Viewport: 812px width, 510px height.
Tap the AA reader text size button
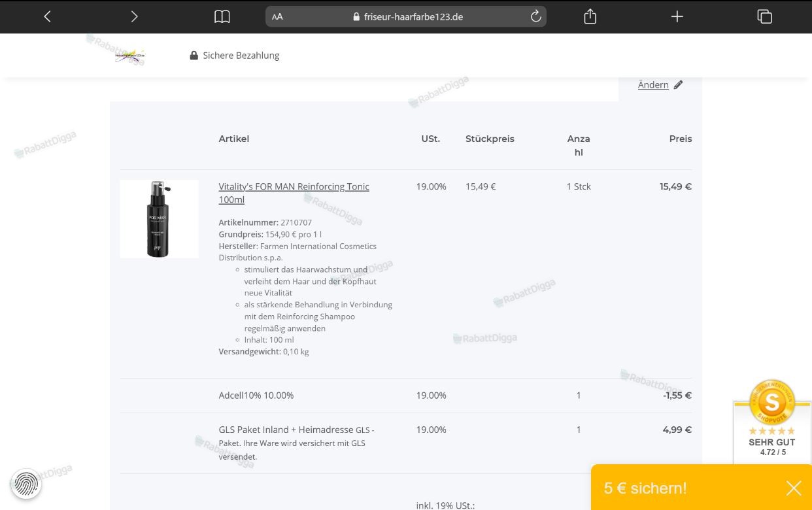pos(277,17)
